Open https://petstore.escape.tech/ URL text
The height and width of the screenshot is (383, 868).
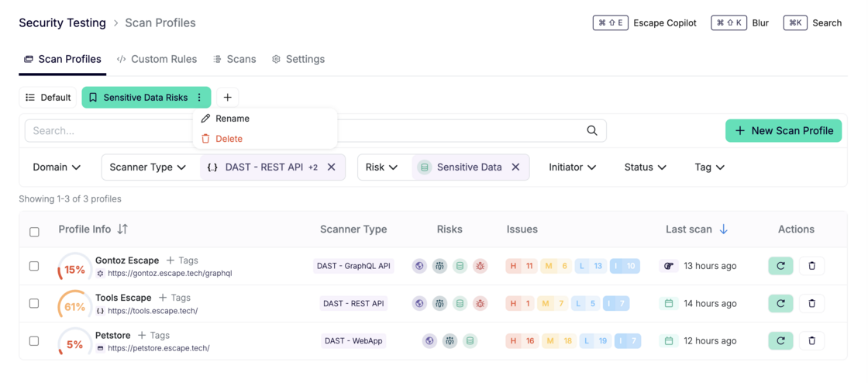click(x=159, y=348)
